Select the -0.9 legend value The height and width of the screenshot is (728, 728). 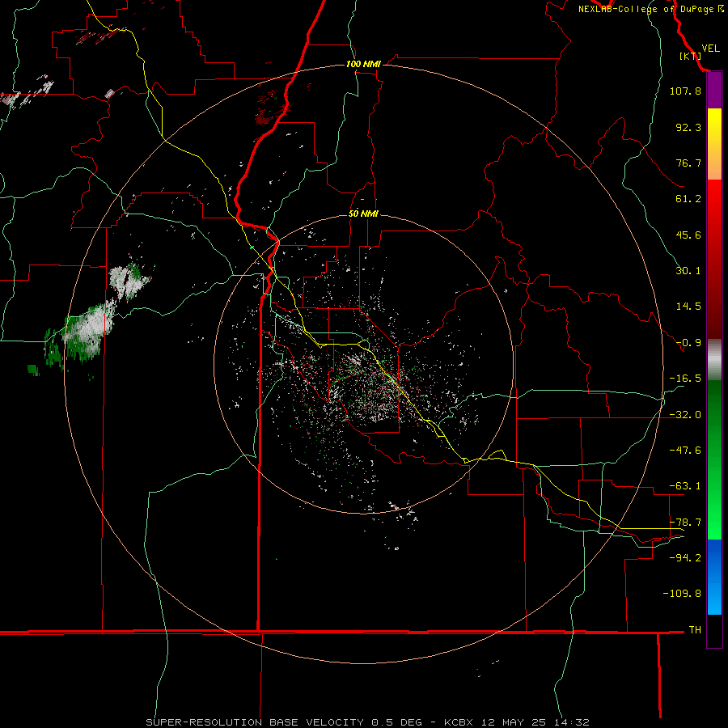point(688,343)
